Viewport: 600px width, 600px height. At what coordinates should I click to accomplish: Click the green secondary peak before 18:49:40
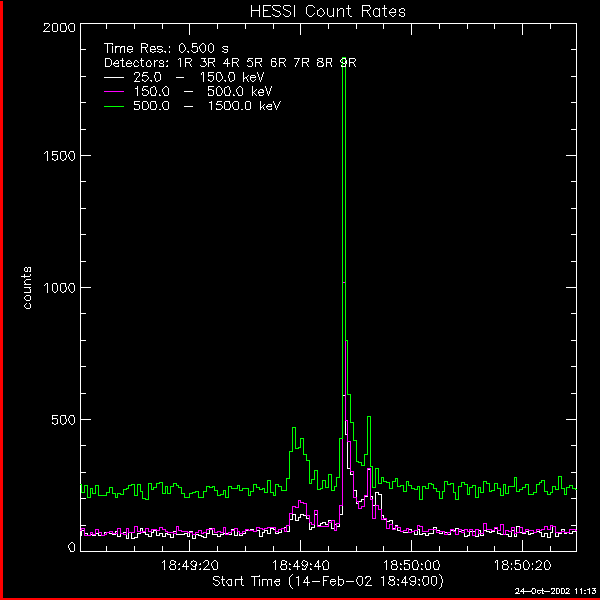click(294, 428)
